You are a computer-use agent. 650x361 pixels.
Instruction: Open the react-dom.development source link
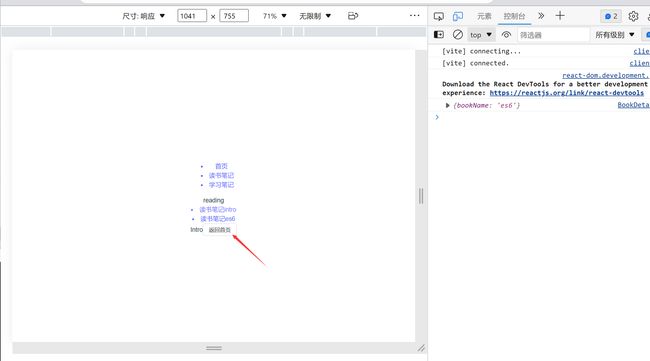[x=605, y=75]
